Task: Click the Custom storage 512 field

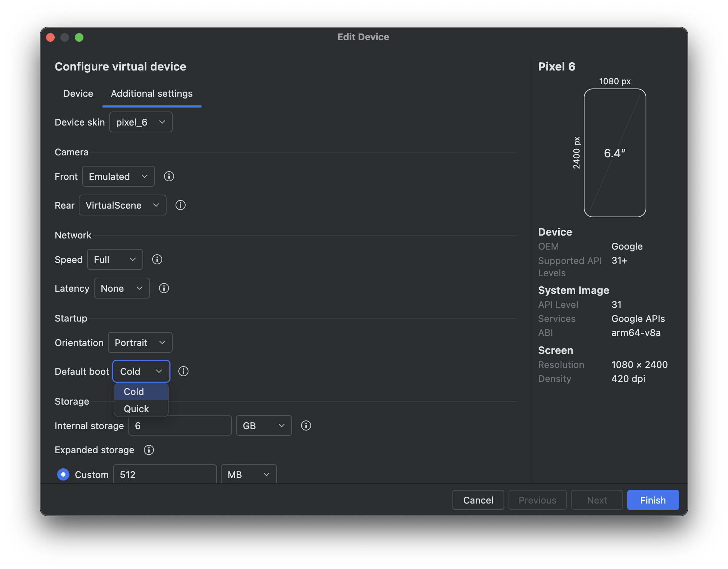Action: (x=165, y=474)
